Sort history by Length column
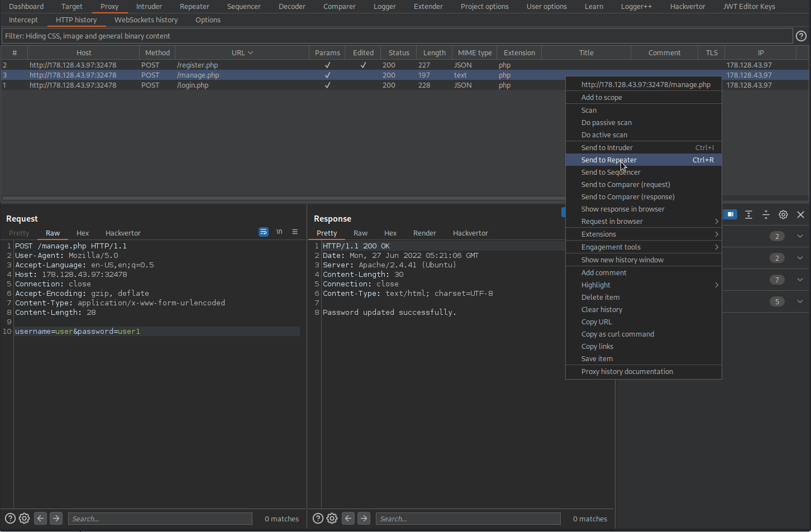The width and height of the screenshot is (811, 532). [434, 52]
